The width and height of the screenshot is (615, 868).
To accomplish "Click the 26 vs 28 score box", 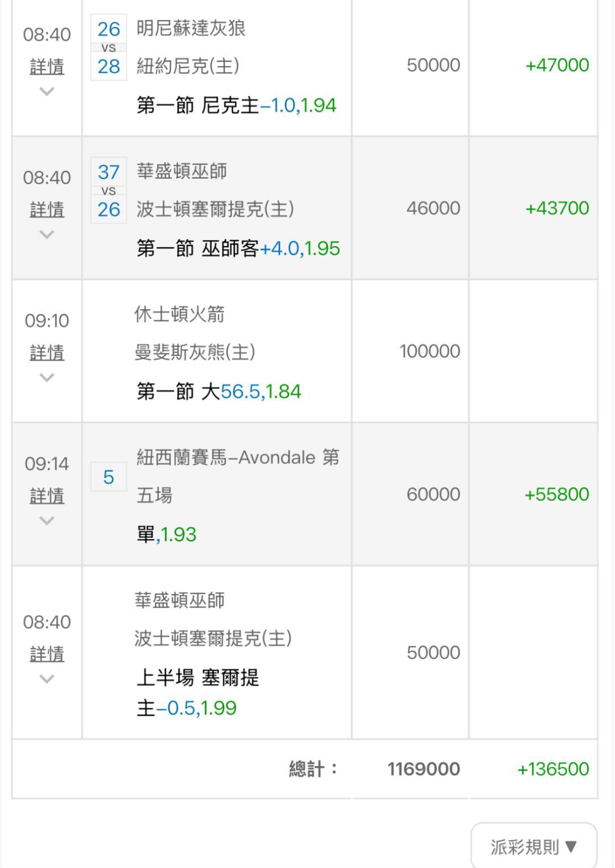I will point(108,48).
